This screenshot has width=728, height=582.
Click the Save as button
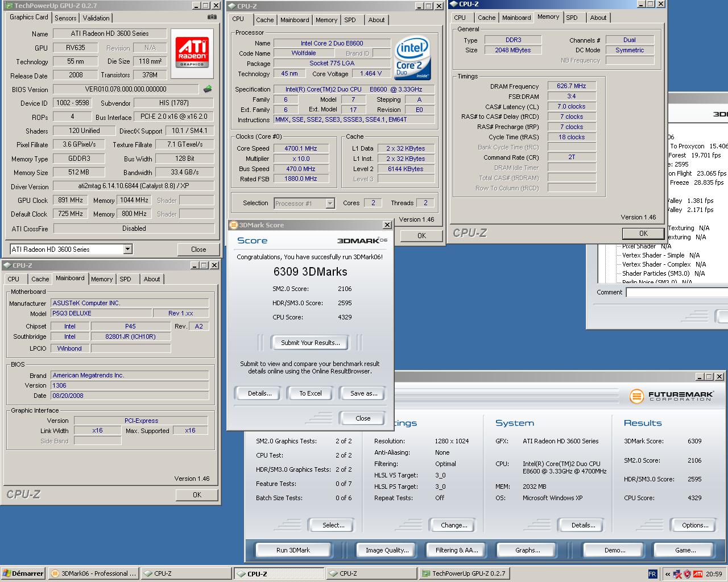coord(363,393)
